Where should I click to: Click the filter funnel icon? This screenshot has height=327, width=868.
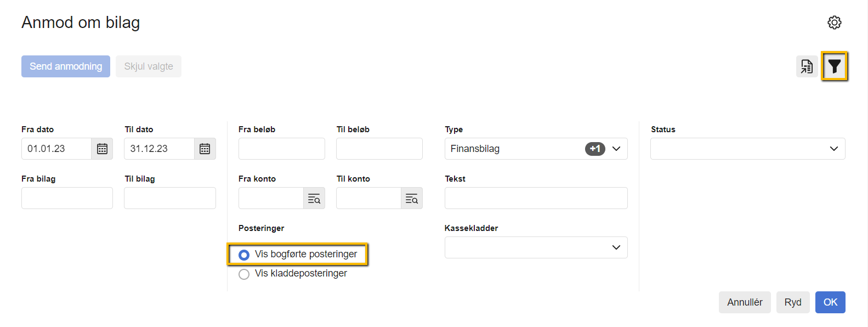834,66
